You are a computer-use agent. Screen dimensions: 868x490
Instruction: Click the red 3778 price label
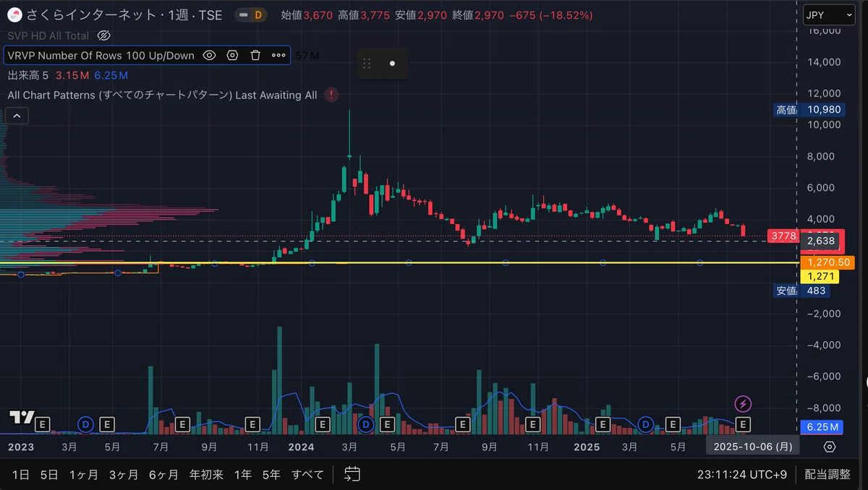click(783, 236)
